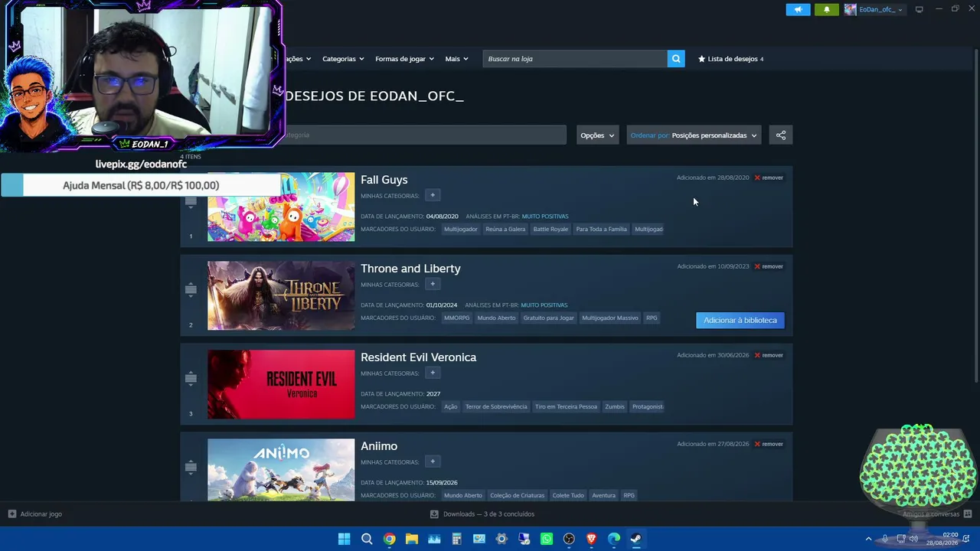
Task: Click the MMORPG tag
Action: tap(456, 318)
